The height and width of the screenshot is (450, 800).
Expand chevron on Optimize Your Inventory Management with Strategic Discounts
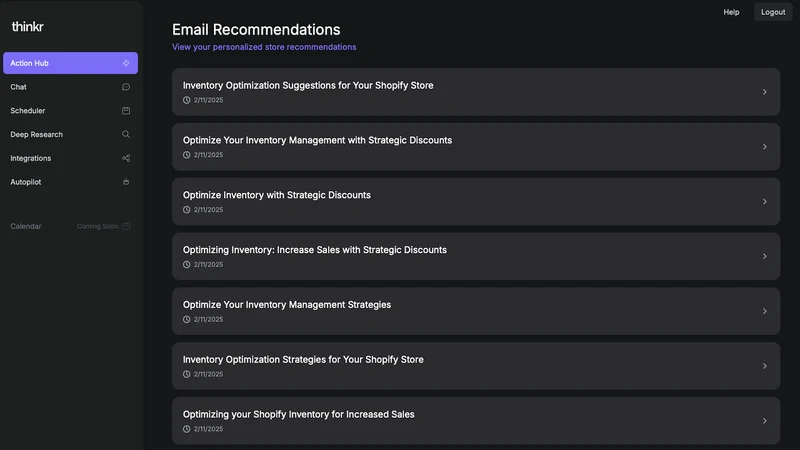[x=764, y=147]
